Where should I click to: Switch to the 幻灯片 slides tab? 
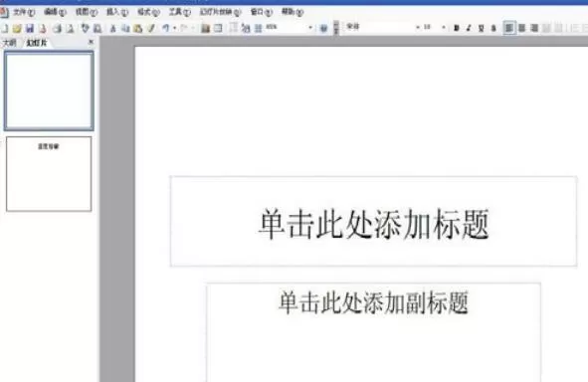coord(37,43)
